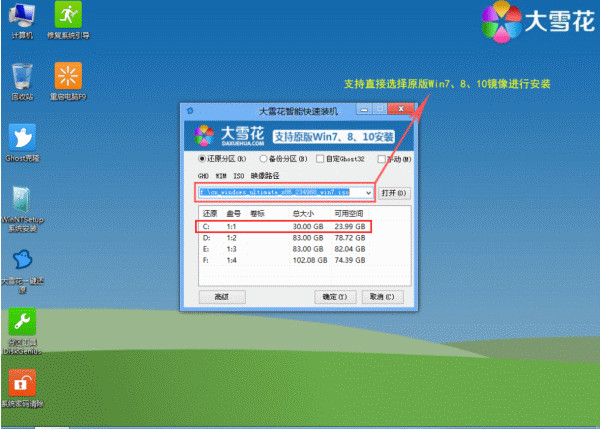Launch 系统密码清除 password clear icon
The image size is (600, 429).
coord(22,388)
